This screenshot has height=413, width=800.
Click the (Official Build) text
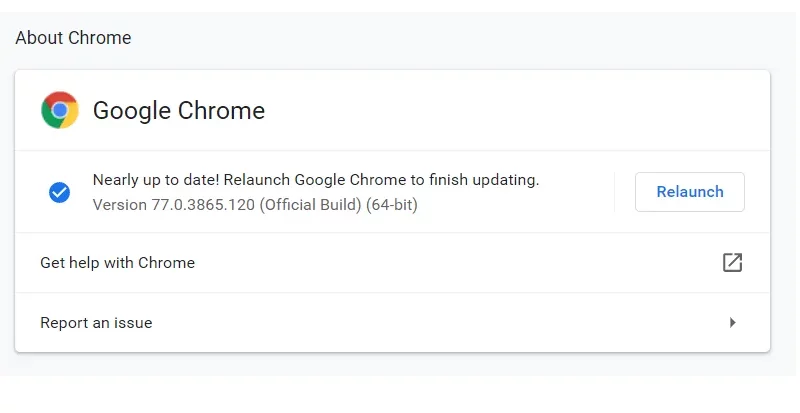tap(310, 205)
